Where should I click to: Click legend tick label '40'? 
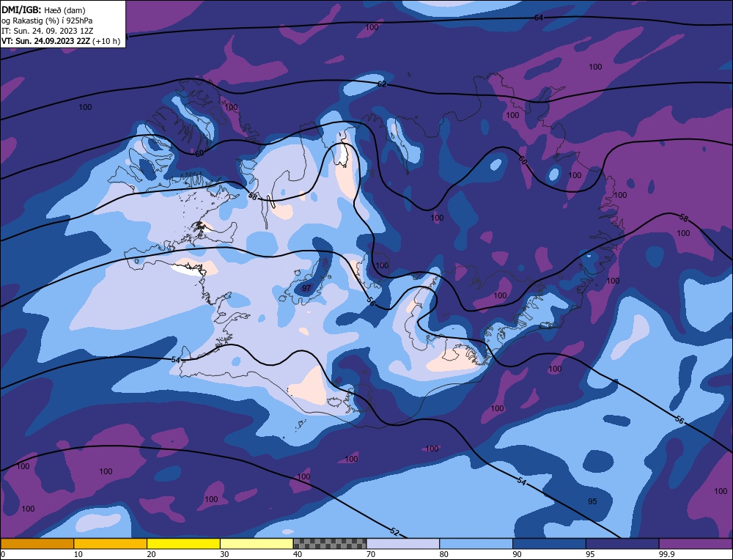click(298, 554)
